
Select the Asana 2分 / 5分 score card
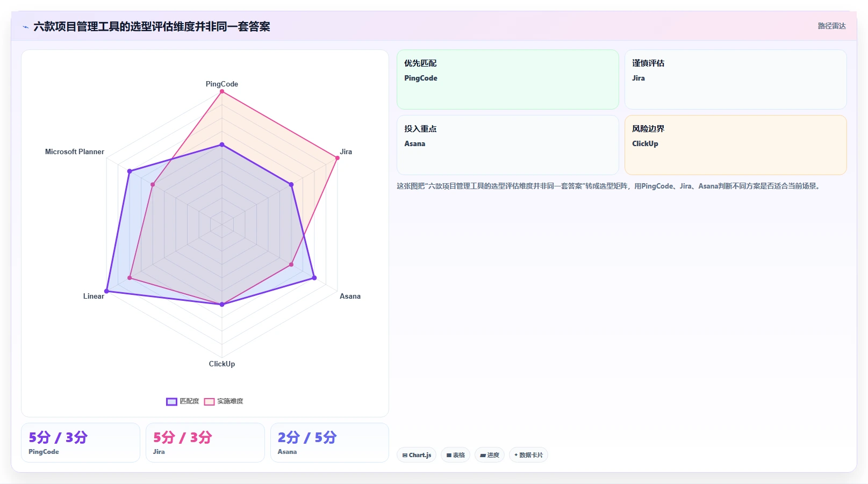point(329,443)
